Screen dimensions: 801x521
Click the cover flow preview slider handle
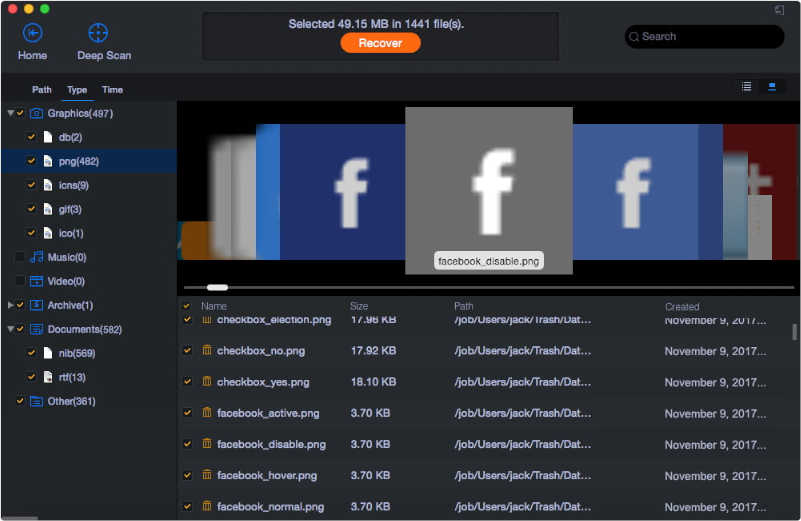pyautogui.click(x=216, y=288)
